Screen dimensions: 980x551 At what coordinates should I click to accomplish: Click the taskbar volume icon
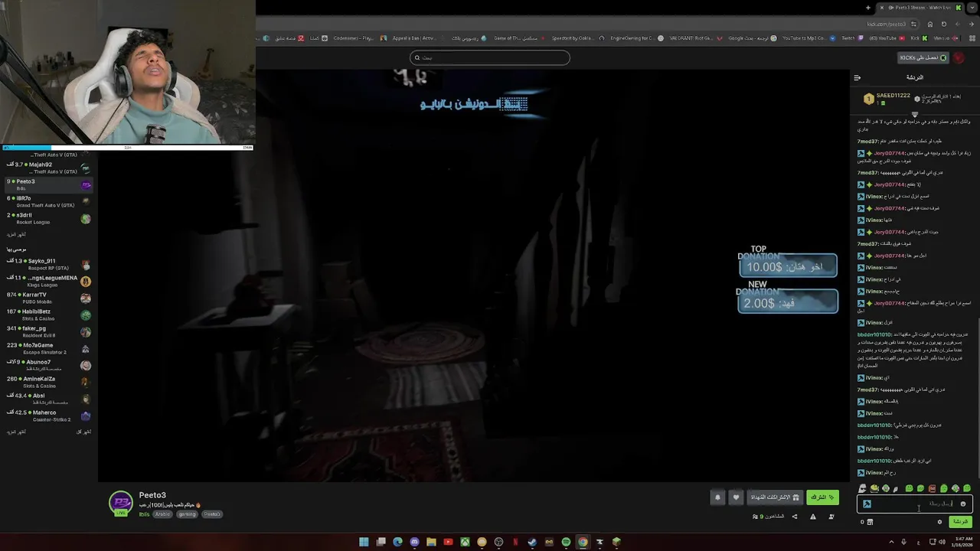(x=942, y=543)
